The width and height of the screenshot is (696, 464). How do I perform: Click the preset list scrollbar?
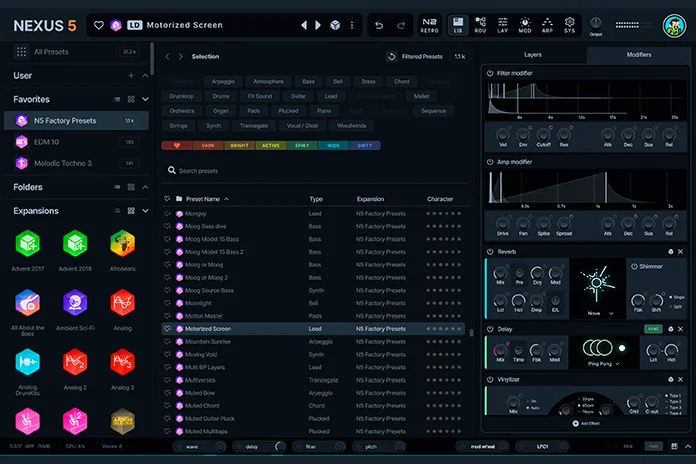pyautogui.click(x=471, y=333)
